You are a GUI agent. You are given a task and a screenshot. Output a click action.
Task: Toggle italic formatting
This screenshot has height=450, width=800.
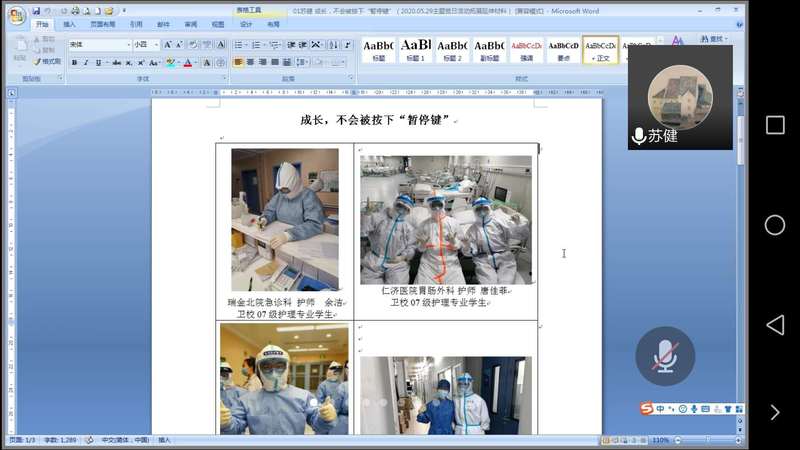click(x=86, y=63)
